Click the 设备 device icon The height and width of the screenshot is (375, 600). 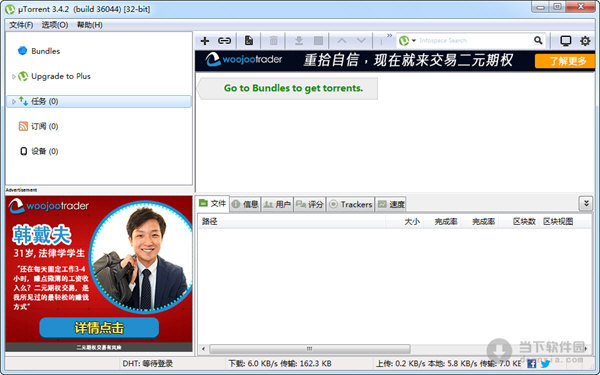[24, 151]
